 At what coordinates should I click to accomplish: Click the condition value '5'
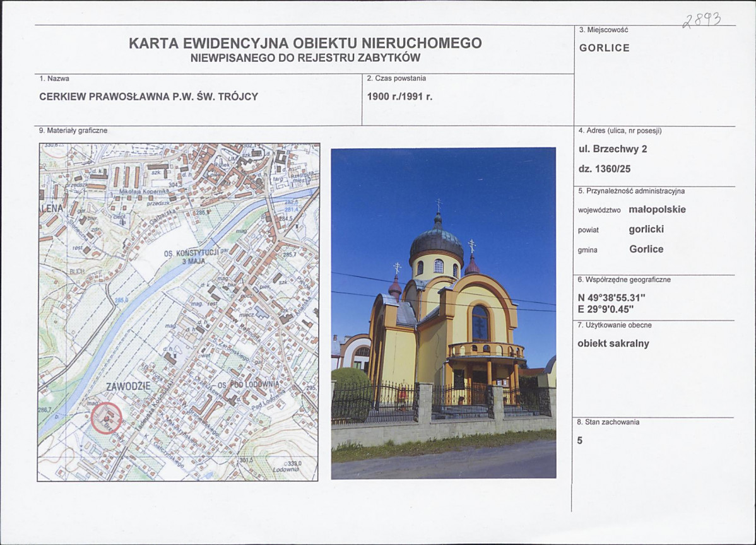[580, 440]
